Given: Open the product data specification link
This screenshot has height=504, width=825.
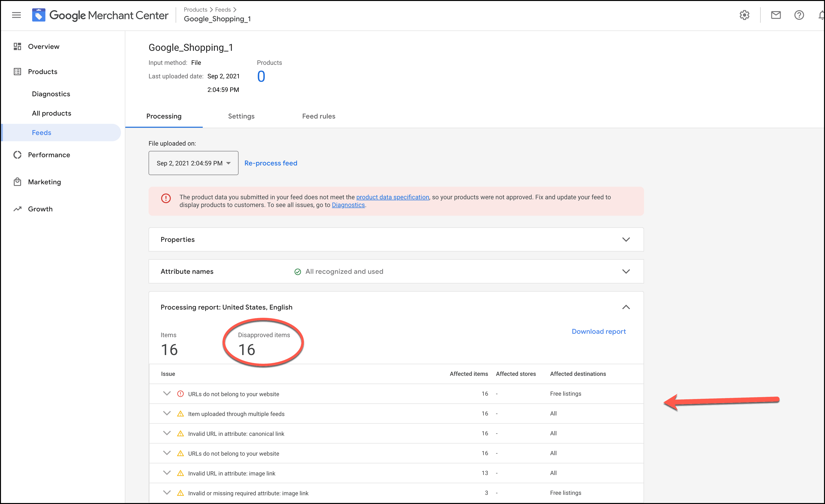Looking at the screenshot, I should 392,197.
